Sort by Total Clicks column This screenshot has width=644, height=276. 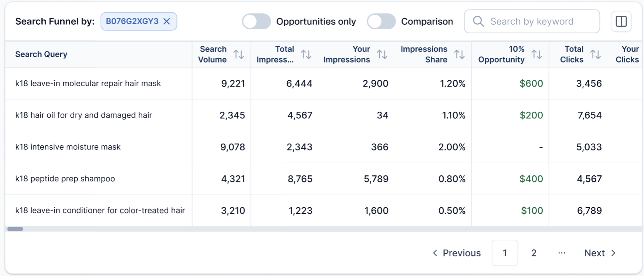pos(595,54)
